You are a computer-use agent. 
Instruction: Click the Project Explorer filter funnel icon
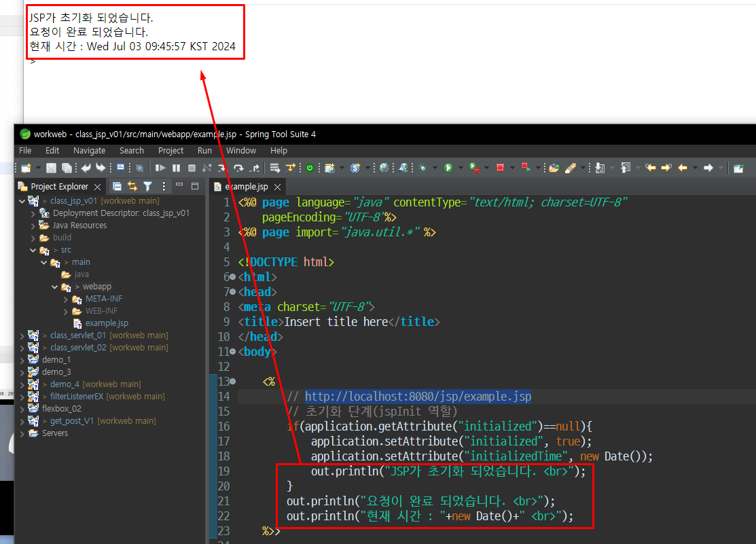click(147, 186)
